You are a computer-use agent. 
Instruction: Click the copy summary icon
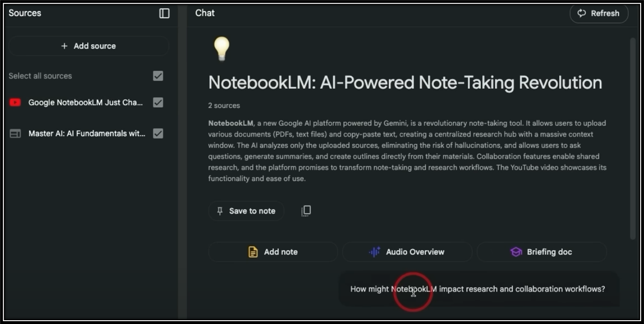[x=306, y=211]
